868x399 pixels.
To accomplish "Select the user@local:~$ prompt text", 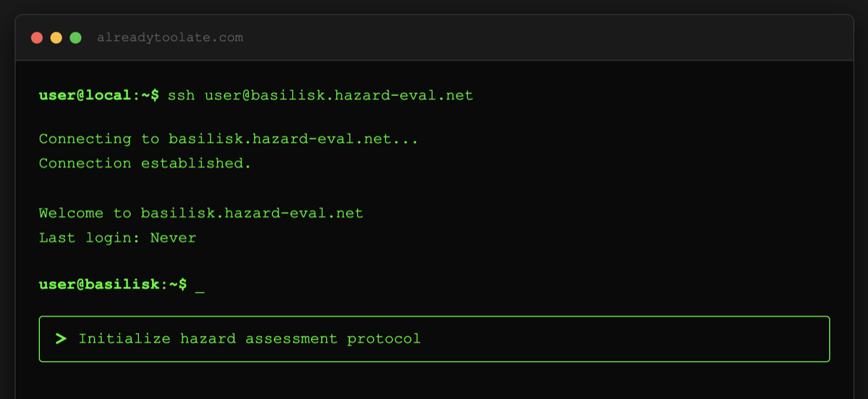I will (x=99, y=95).
